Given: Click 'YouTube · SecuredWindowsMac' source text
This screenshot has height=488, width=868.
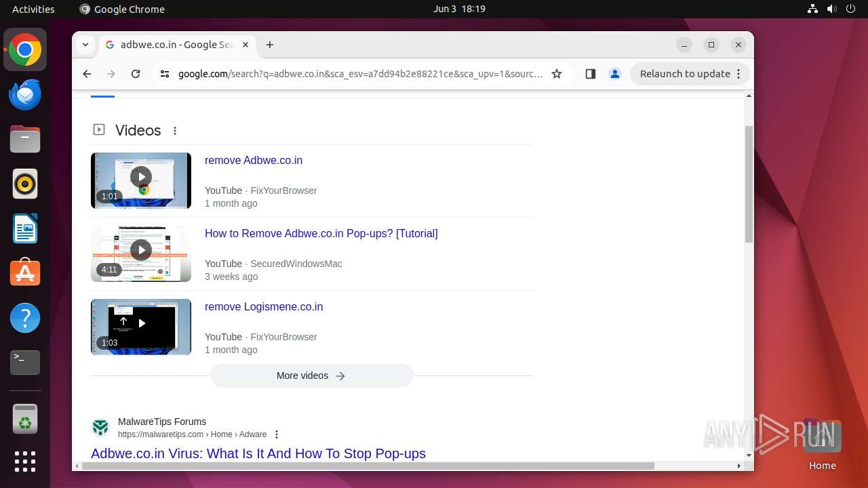Looking at the screenshot, I should (x=273, y=264).
